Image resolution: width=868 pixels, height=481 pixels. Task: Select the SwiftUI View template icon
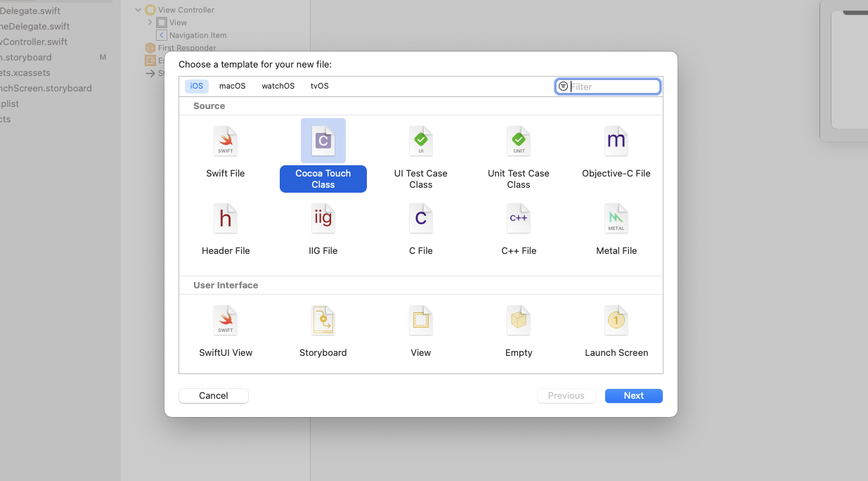click(x=226, y=321)
